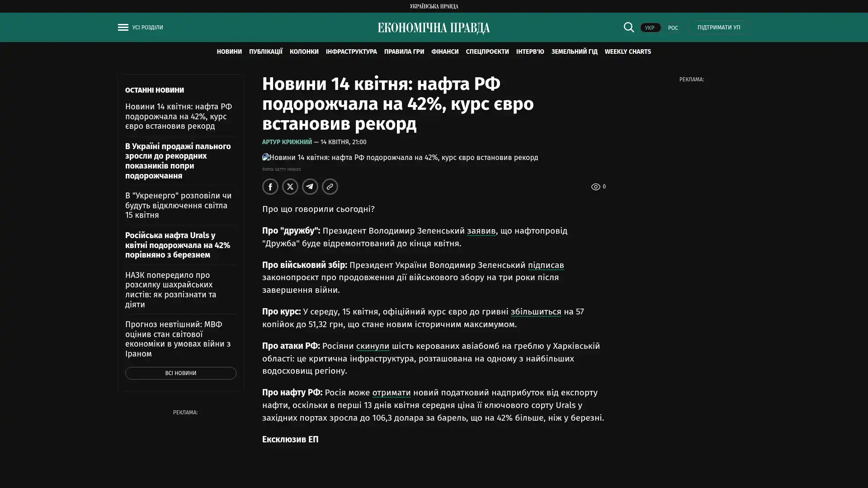The image size is (868, 488).
Task: Switch language to УКР
Action: tap(650, 28)
